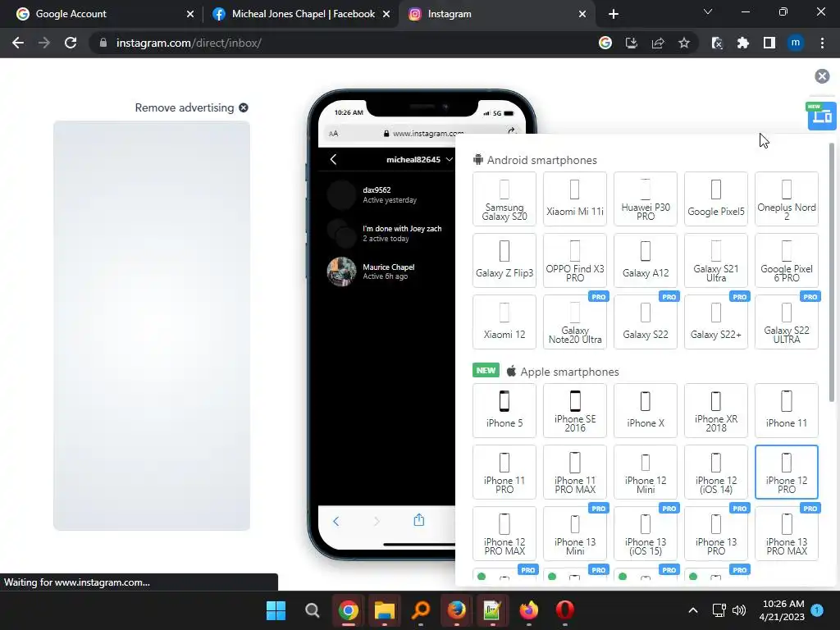Click the Remove advertising link

click(x=191, y=107)
